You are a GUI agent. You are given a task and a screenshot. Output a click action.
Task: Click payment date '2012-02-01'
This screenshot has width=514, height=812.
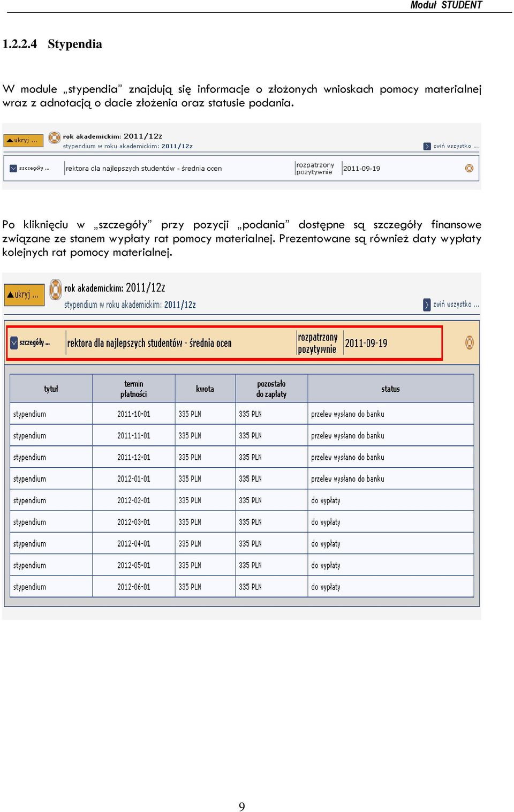click(x=134, y=500)
